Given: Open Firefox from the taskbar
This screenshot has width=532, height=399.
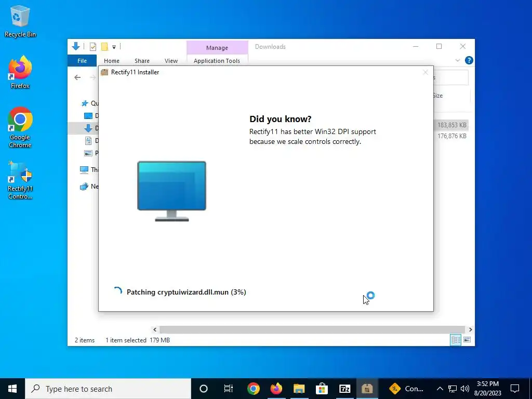Looking at the screenshot, I should [276, 389].
